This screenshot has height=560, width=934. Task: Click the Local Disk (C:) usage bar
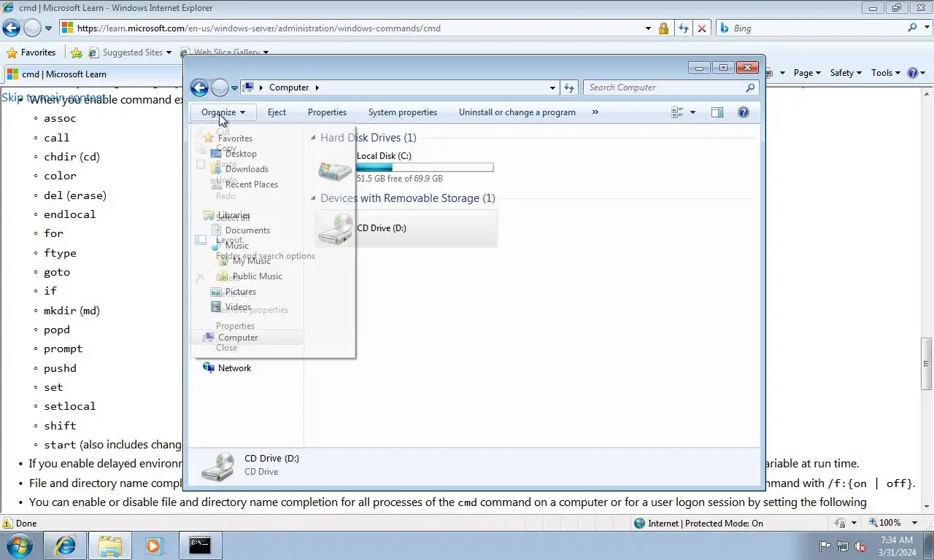pos(425,168)
